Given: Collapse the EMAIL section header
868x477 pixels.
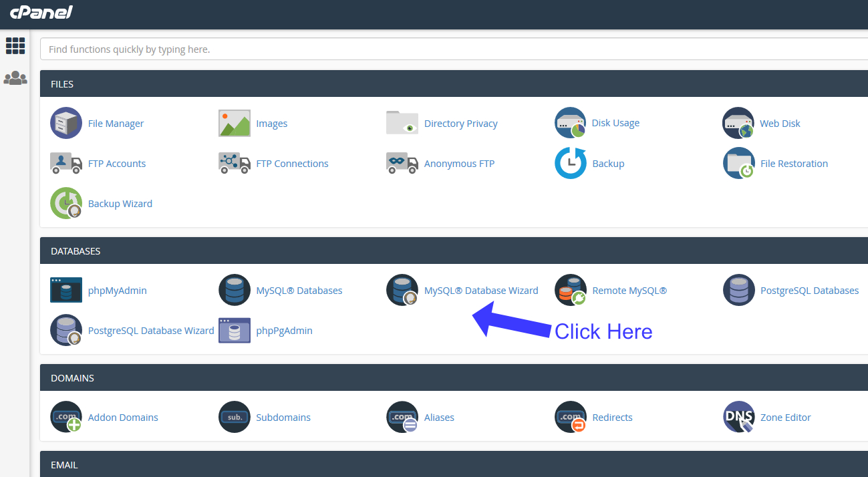Looking at the screenshot, I should tap(454, 464).
